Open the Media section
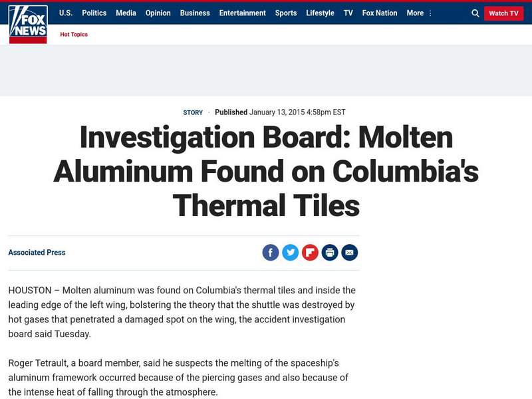This screenshot has height=399, width=532. pos(126,13)
